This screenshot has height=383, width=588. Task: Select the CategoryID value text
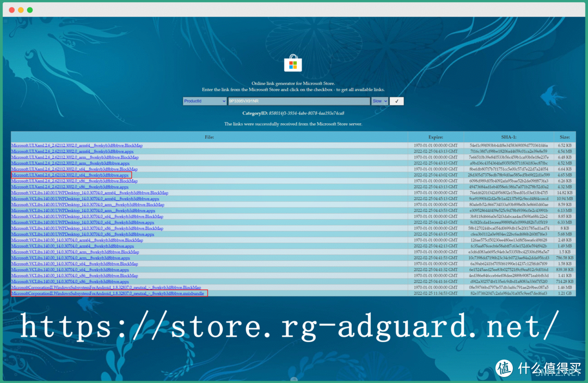click(x=307, y=113)
